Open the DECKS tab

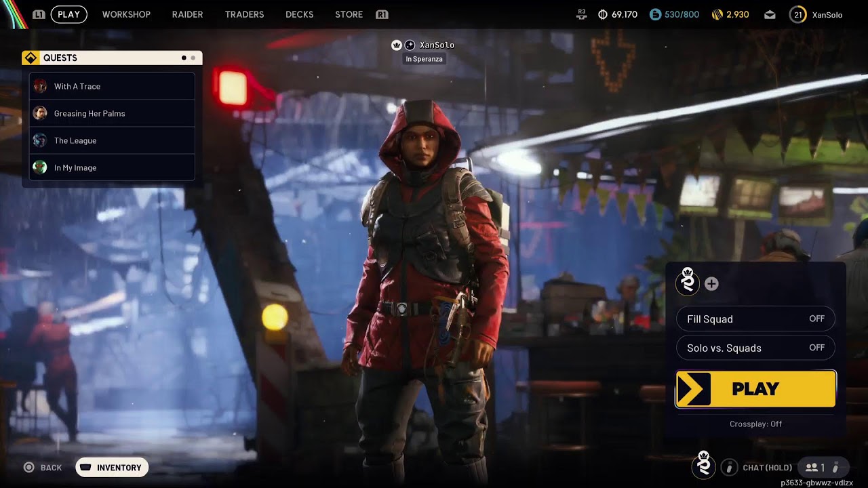click(299, 14)
